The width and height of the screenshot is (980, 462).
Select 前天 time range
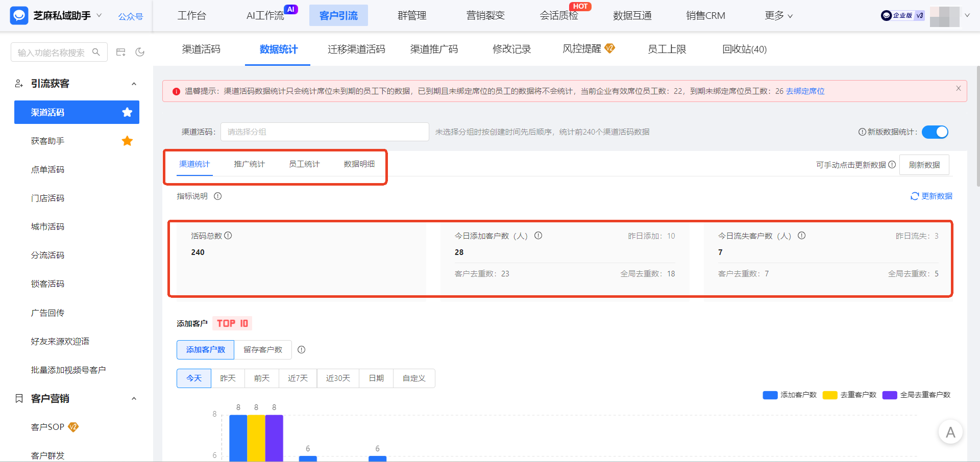[x=261, y=378]
